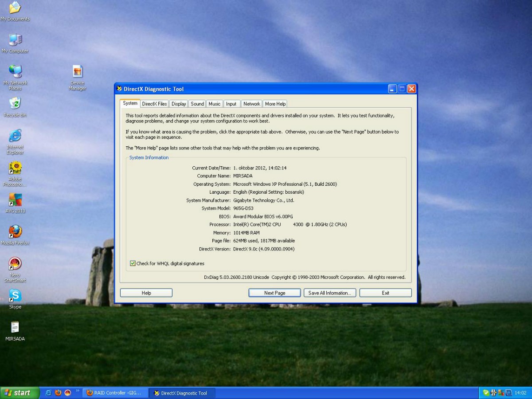The width and height of the screenshot is (532, 399).
Task: Click the page file usage value
Action: click(264, 241)
